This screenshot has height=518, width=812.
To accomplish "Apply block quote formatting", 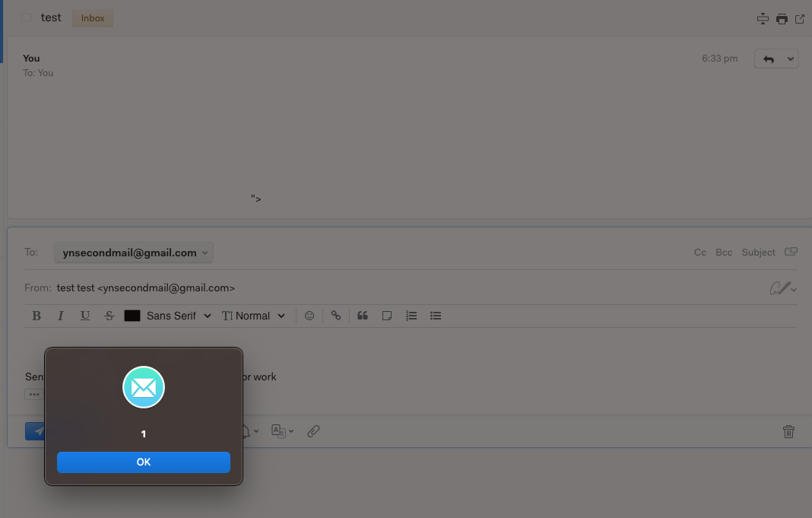I will click(x=363, y=316).
